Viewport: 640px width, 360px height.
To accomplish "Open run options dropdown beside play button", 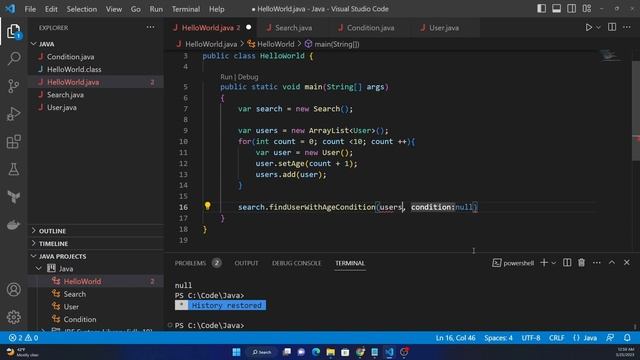I will tap(598, 27).
